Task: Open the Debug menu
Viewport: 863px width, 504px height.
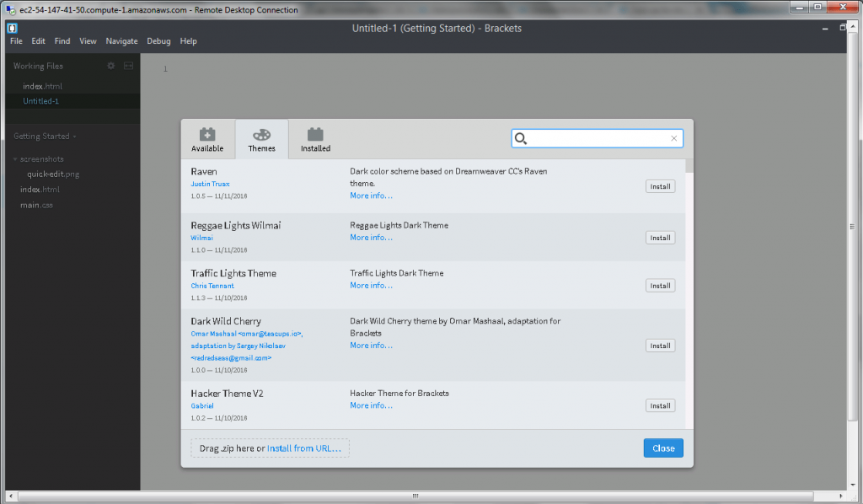Action: tap(158, 40)
